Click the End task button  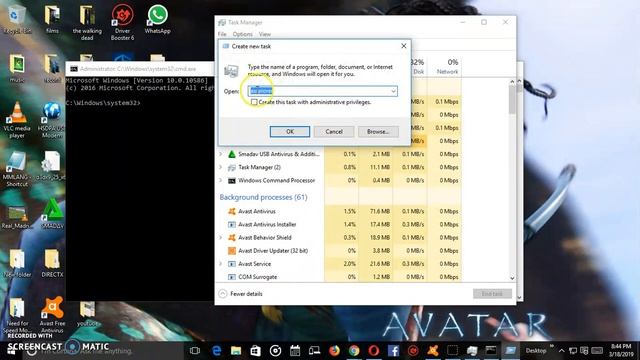492,294
